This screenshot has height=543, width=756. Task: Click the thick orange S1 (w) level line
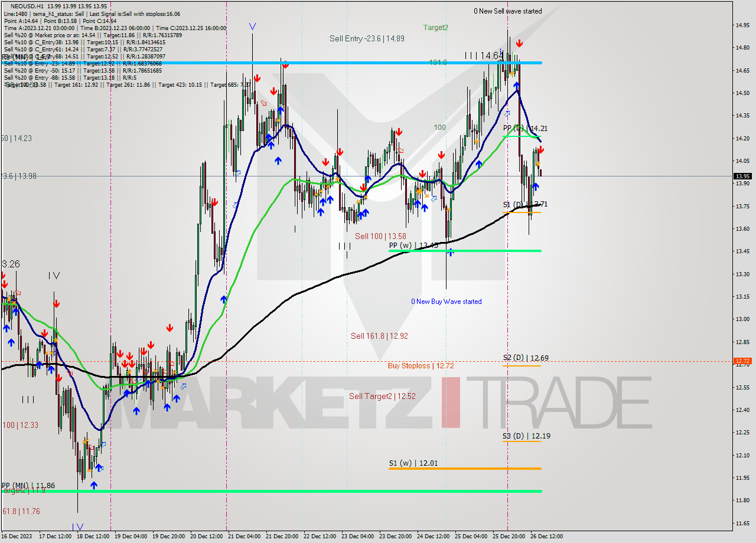tap(465, 469)
